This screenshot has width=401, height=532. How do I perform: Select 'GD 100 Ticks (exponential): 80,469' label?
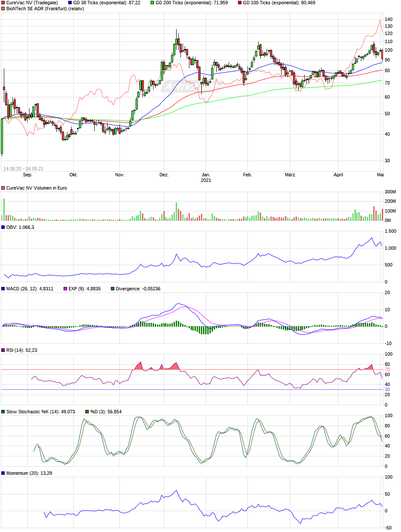pos(279,3)
